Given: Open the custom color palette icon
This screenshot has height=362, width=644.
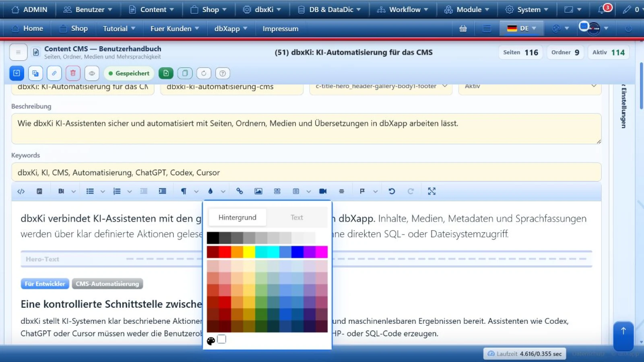Looking at the screenshot, I should click(x=211, y=341).
